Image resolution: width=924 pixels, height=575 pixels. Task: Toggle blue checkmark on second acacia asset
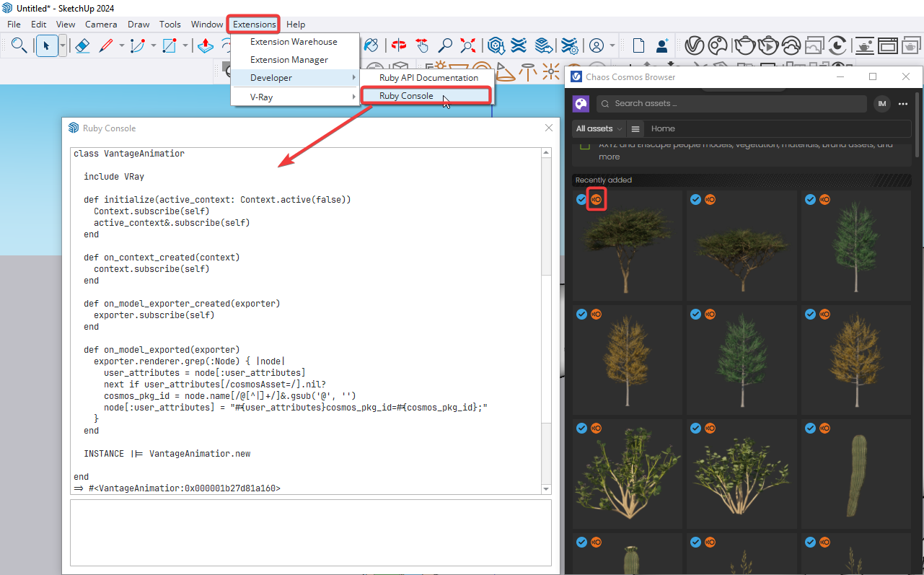click(x=696, y=199)
